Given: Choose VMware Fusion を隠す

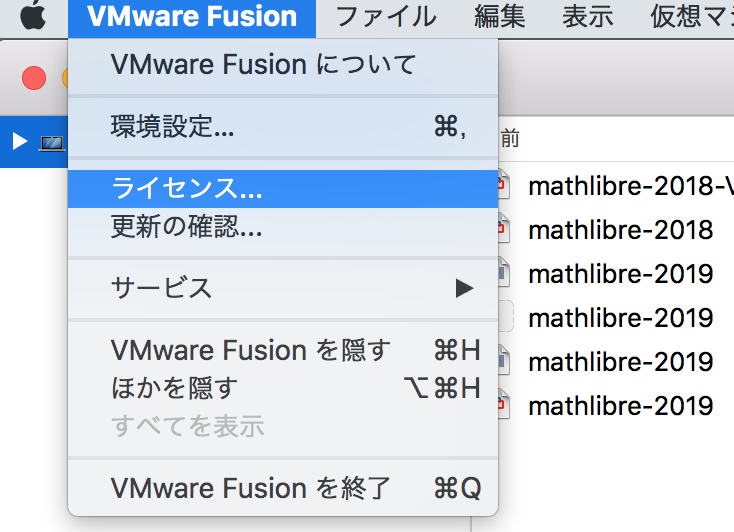Looking at the screenshot, I should [x=250, y=350].
